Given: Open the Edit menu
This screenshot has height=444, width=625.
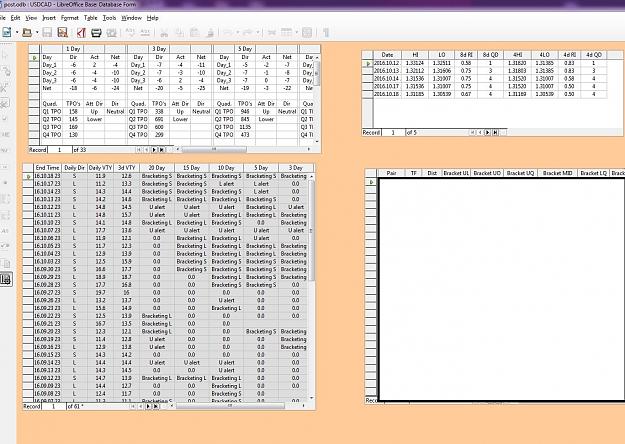Looking at the screenshot, I should [x=15, y=18].
